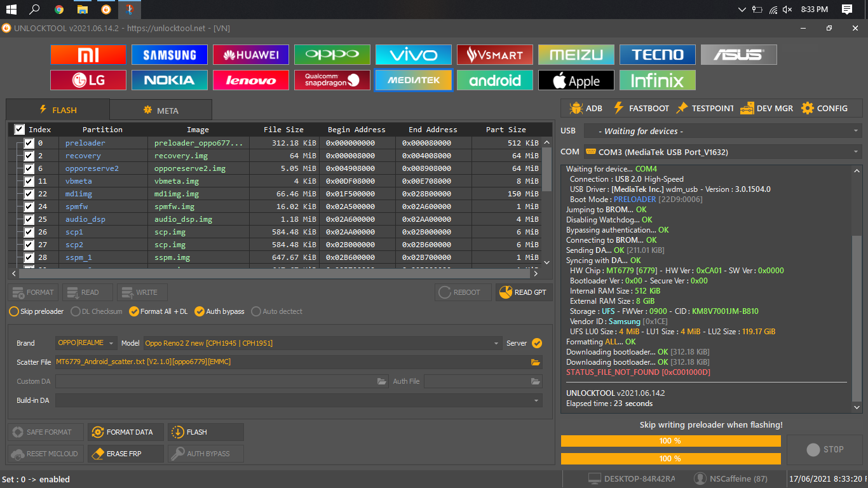Show hidden system tray icons chevron
Viewport: 868px width, 488px height.
[742, 10]
